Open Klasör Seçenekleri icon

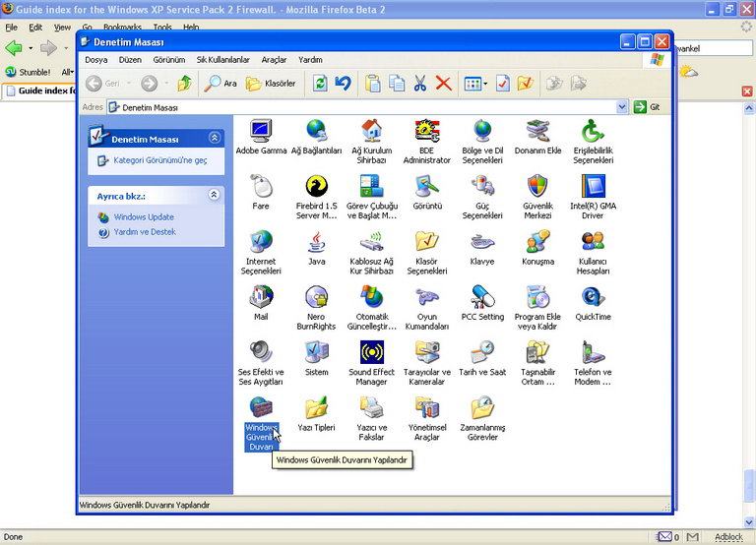[x=427, y=242]
